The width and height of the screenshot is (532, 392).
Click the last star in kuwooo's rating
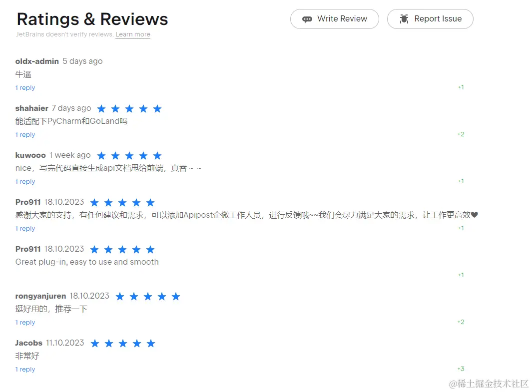157,155
